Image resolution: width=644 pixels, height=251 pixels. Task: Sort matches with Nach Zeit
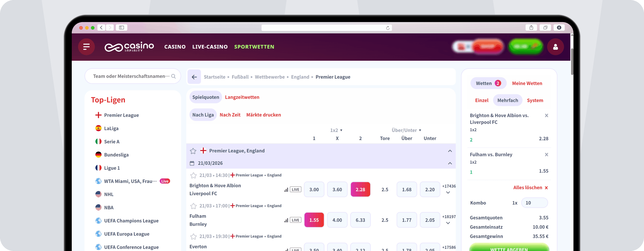click(x=230, y=115)
